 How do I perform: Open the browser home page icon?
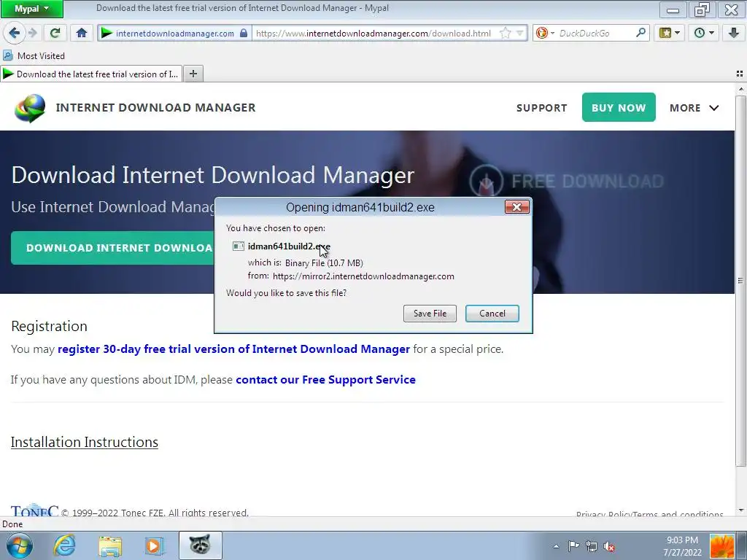[x=82, y=33]
